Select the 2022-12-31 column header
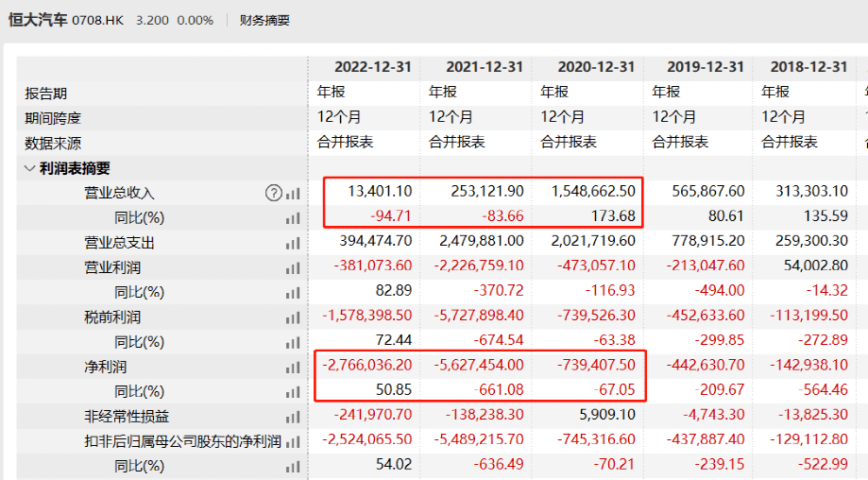Image resolution: width=868 pixels, height=480 pixels. [x=372, y=67]
